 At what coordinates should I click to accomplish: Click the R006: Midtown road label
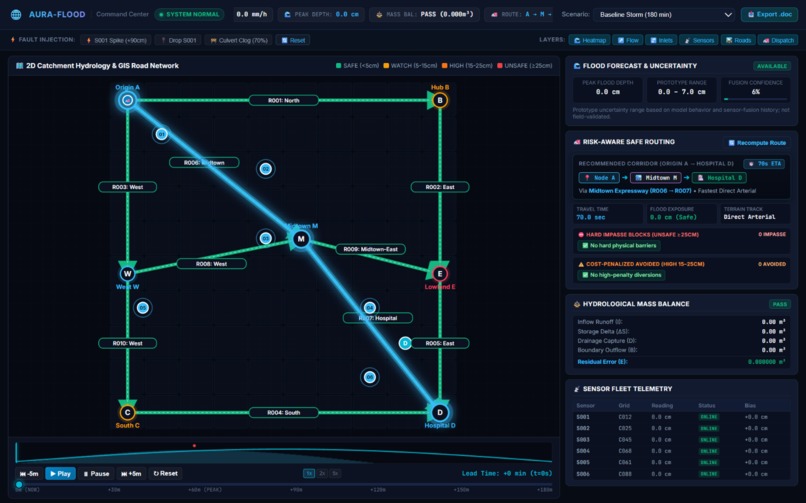[x=204, y=162]
